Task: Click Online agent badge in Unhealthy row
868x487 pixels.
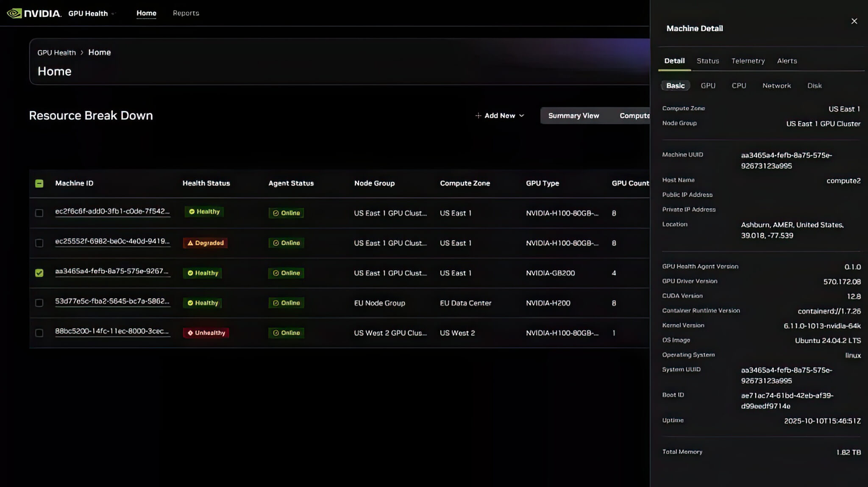Action: pos(286,333)
